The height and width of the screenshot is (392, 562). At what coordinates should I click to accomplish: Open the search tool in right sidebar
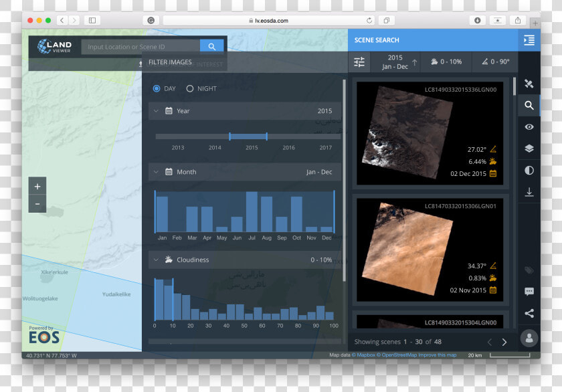[x=529, y=105]
